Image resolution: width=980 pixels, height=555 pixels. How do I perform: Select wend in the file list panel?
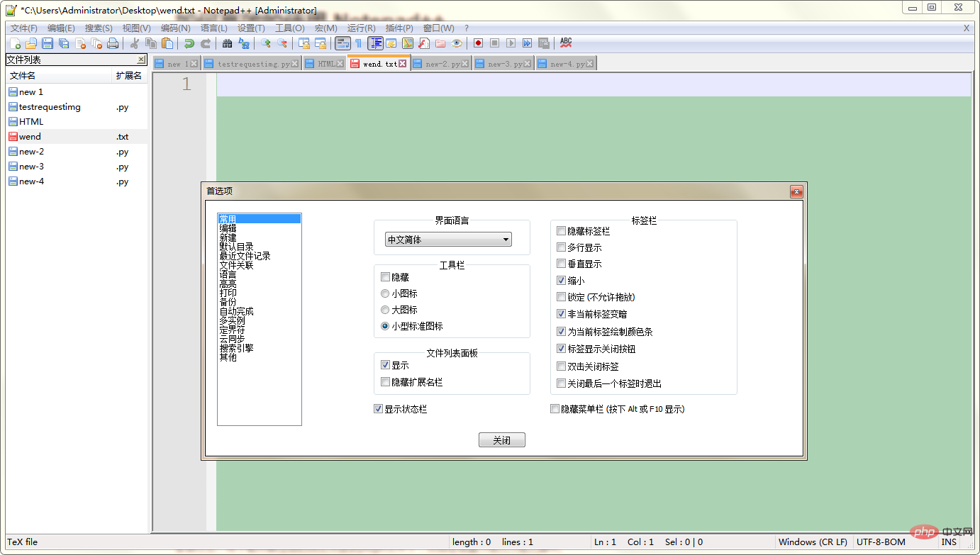pyautogui.click(x=28, y=136)
